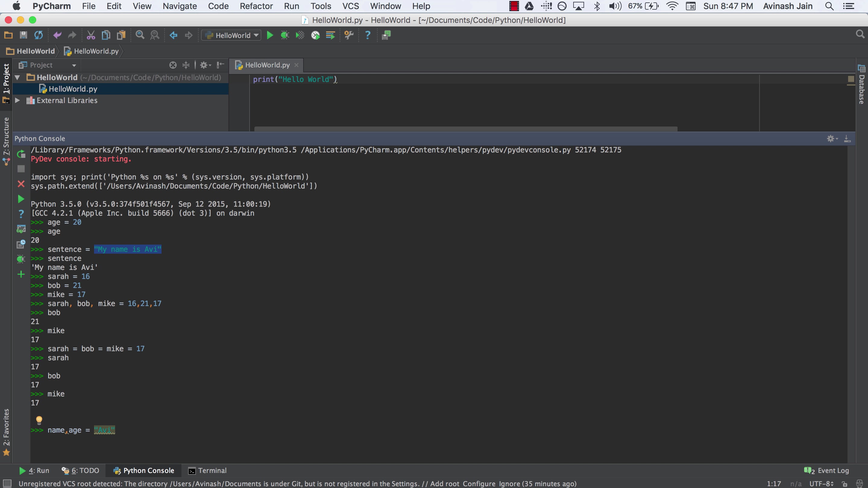Click the Profile toolbar icon
Image resolution: width=868 pixels, height=488 pixels.
click(315, 35)
